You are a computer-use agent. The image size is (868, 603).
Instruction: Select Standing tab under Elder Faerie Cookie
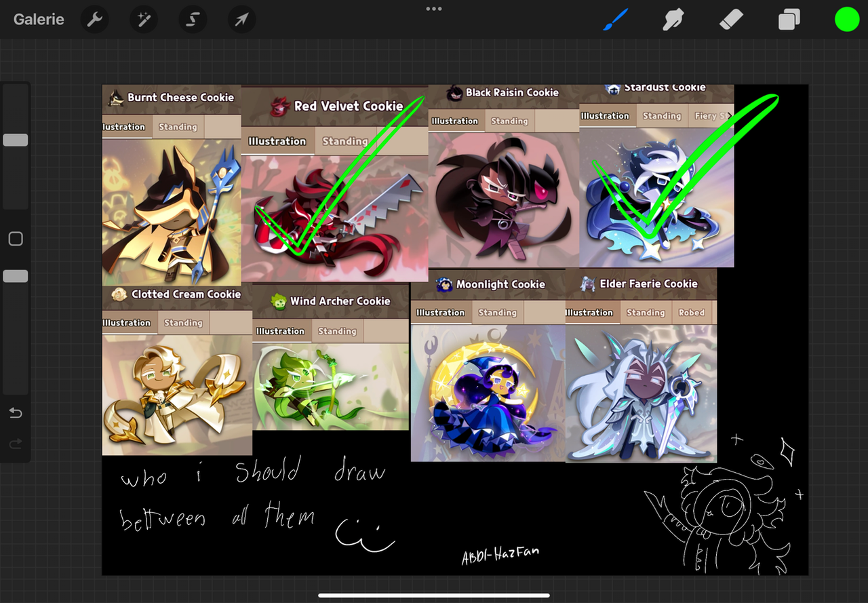point(646,313)
